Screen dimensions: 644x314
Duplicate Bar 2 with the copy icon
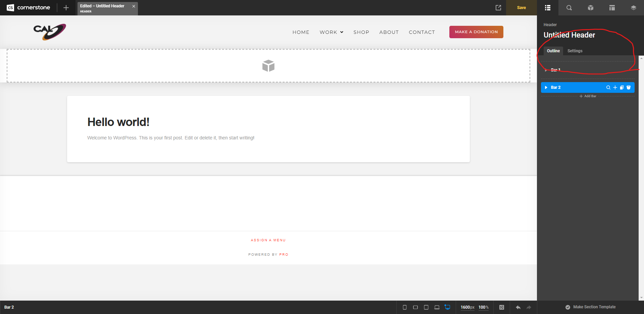coord(622,87)
